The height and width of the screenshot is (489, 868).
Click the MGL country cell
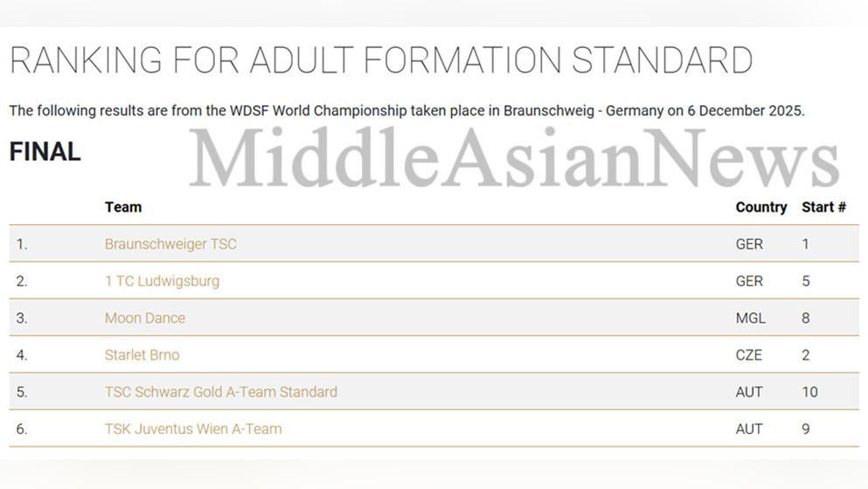pos(750,318)
